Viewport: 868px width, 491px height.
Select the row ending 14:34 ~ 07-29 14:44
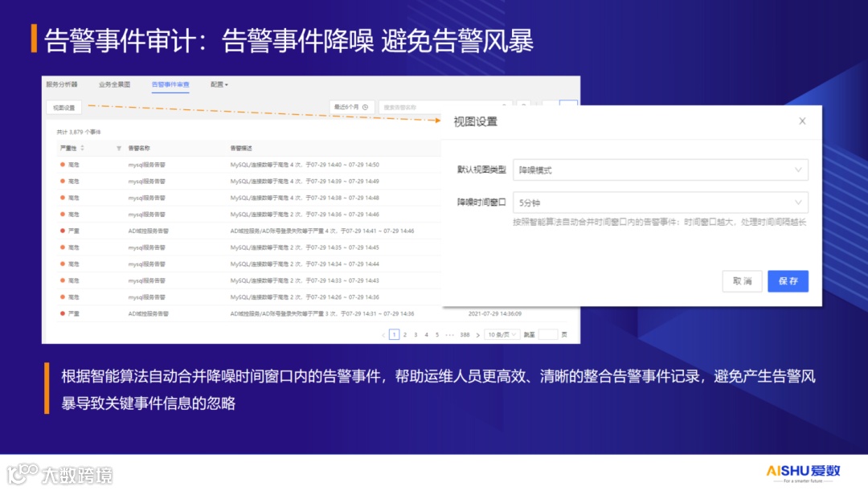(249, 264)
